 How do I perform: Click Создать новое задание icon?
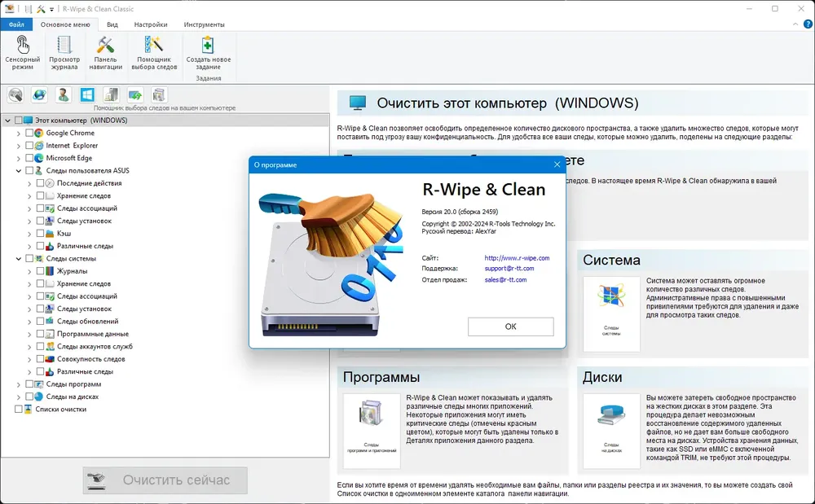pyautogui.click(x=209, y=52)
